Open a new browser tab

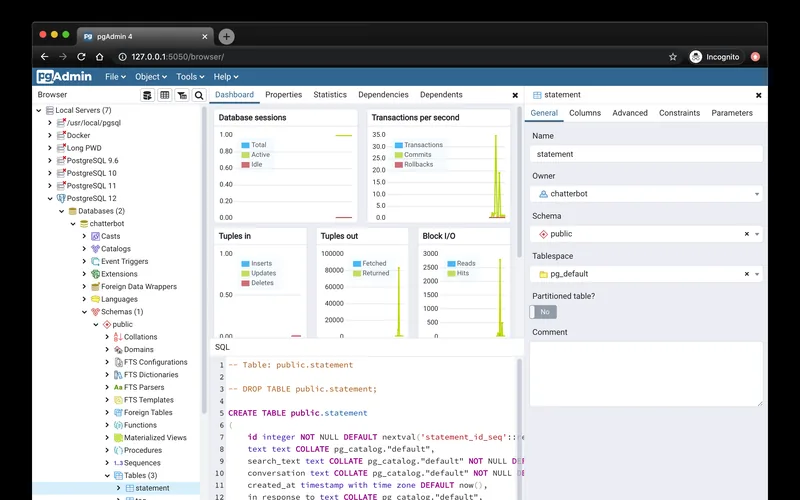point(227,36)
